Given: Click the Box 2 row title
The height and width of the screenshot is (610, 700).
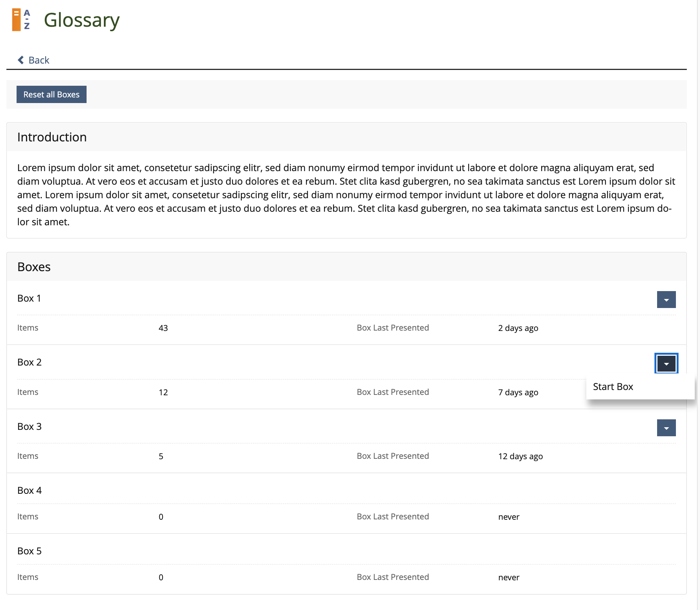Looking at the screenshot, I should 29,362.
